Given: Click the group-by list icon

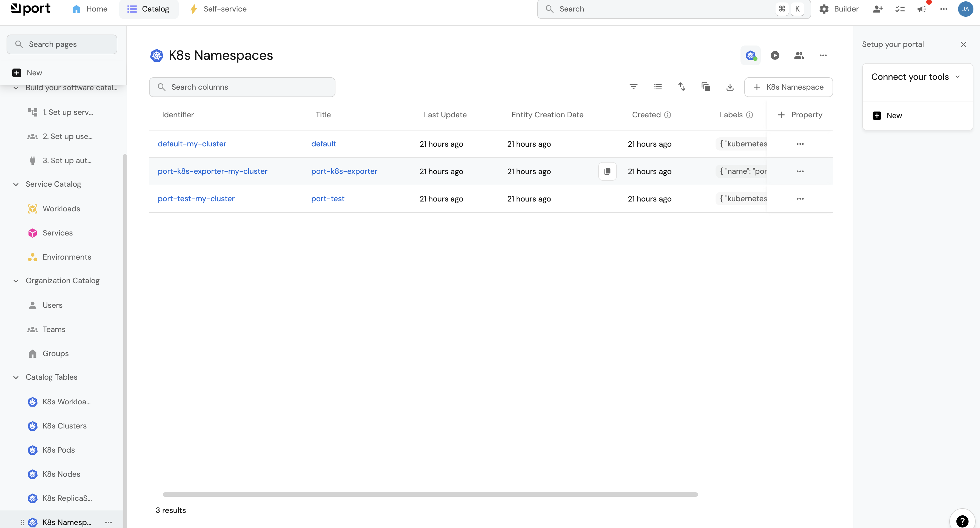Looking at the screenshot, I should click(x=657, y=87).
